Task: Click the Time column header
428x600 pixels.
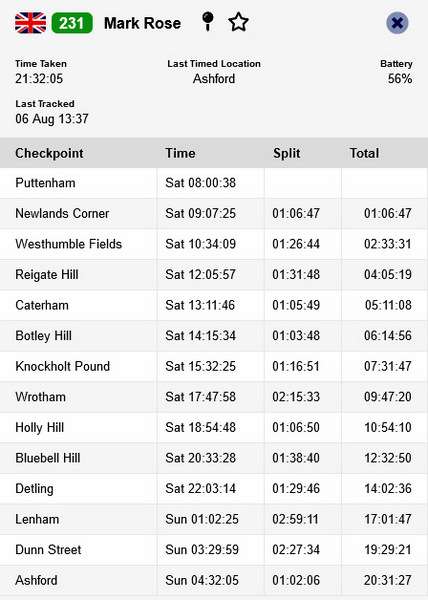Action: click(x=180, y=153)
